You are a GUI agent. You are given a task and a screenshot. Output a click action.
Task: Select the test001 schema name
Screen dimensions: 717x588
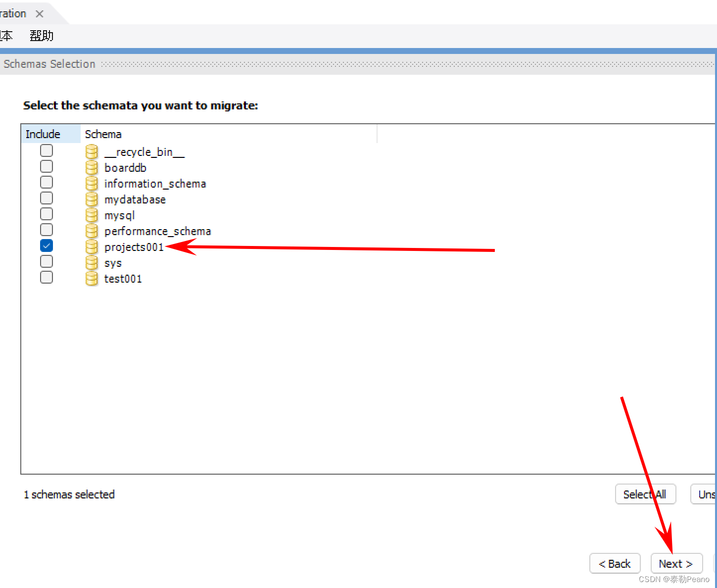tap(123, 279)
